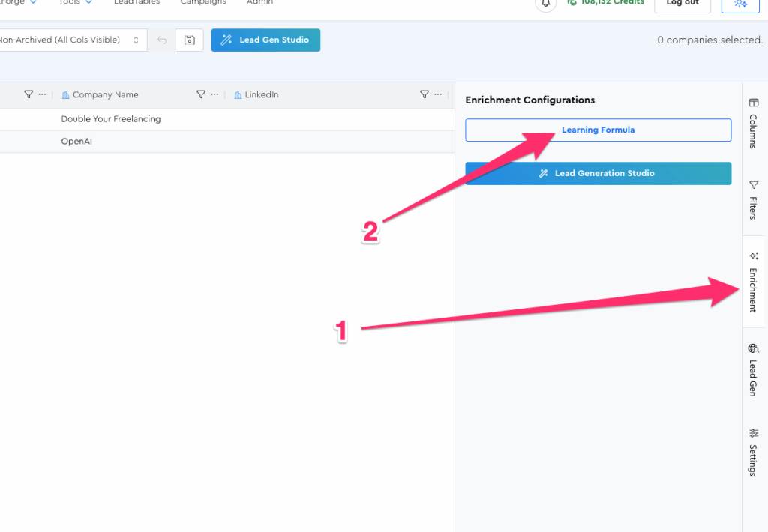768x532 pixels.
Task: Open the Columns side panel tab
Action: coord(754,123)
